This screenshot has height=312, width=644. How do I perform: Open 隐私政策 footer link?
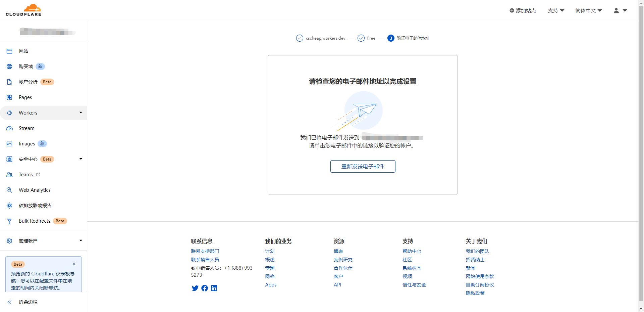pyautogui.click(x=475, y=293)
